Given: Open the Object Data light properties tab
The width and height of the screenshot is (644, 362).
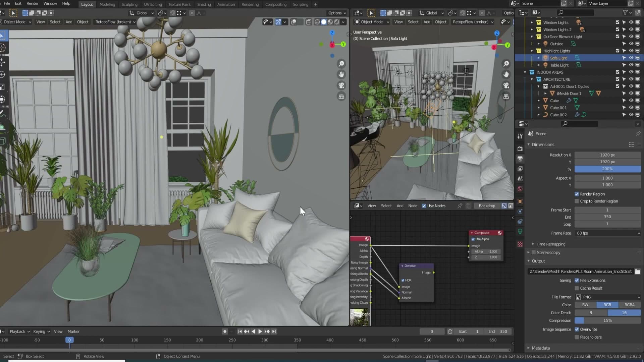Looking at the screenshot, I should [520, 232].
